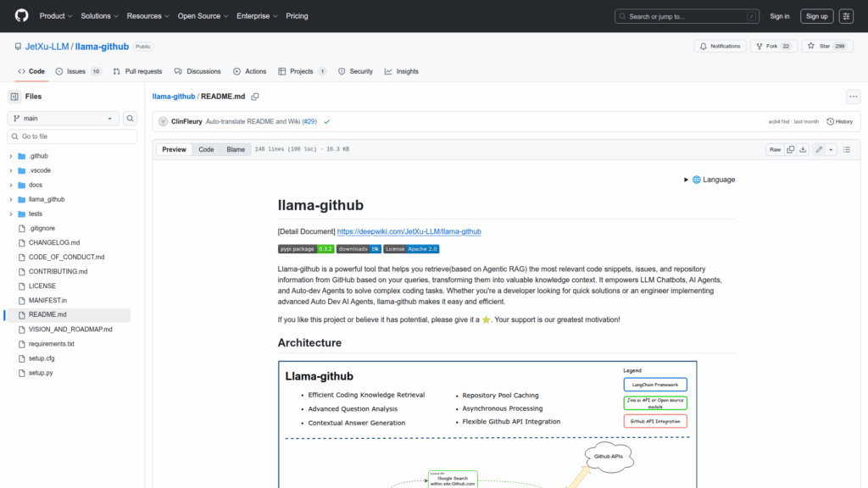868x488 pixels.
Task: Open the three-dot more options menu
Action: [x=853, y=97]
